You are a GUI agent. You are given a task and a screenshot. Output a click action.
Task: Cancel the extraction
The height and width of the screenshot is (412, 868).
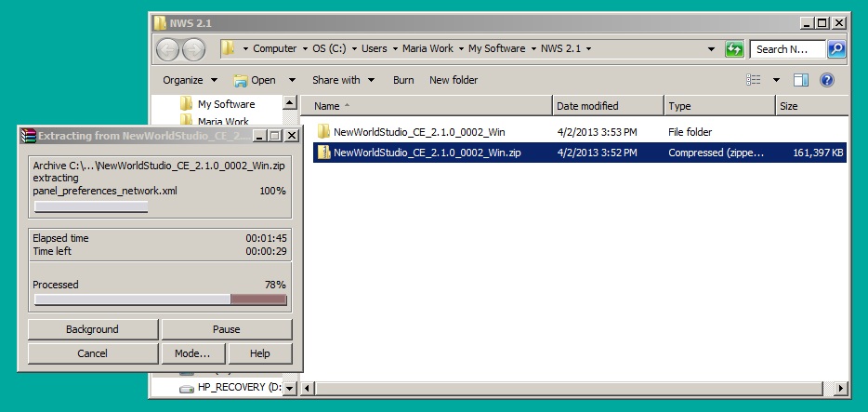coord(92,353)
